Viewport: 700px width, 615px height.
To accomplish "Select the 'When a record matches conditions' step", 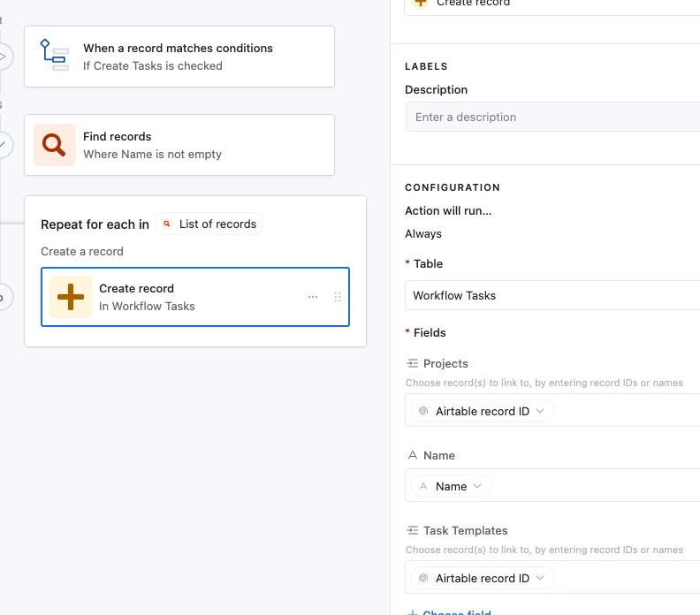I will 203,57.
